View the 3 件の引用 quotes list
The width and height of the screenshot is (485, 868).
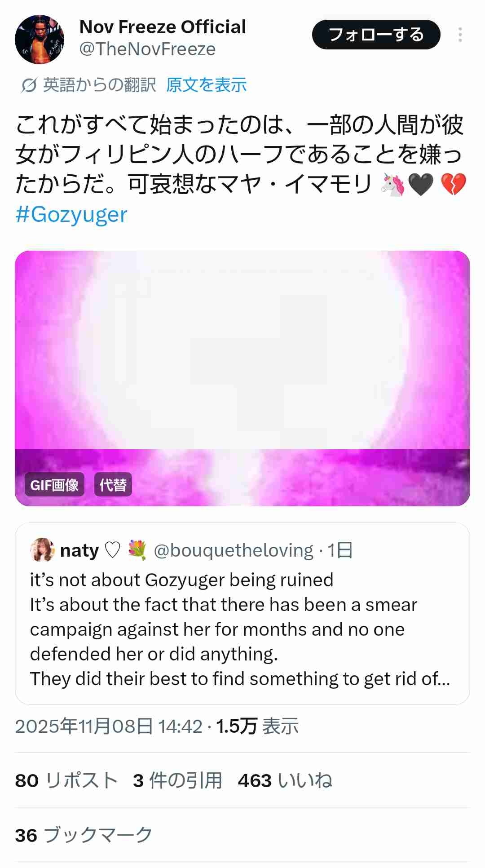[x=177, y=780]
